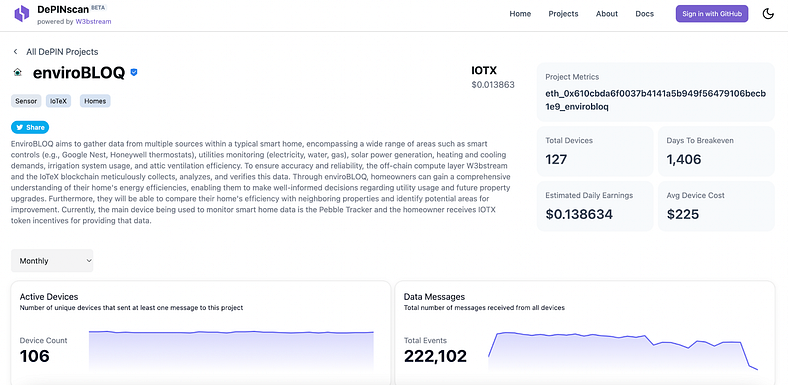Click the BETA badge in header
788x385 pixels.
(98, 8)
